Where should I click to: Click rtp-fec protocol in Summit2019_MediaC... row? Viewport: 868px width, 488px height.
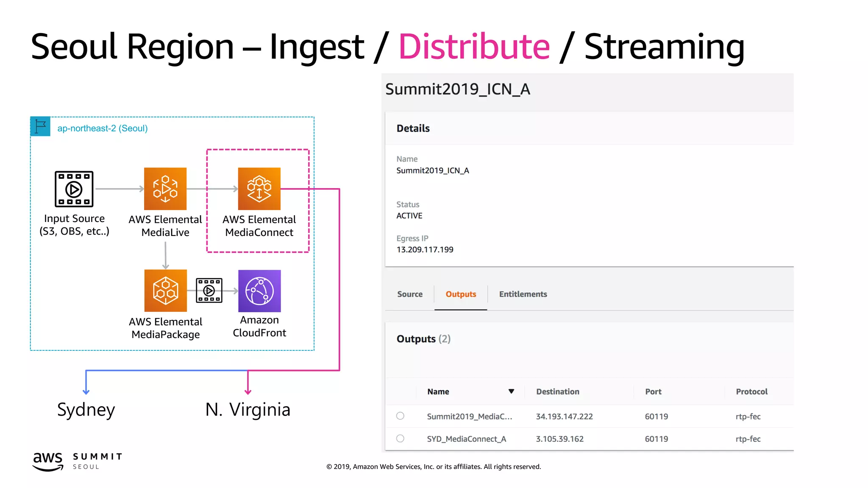pos(748,416)
